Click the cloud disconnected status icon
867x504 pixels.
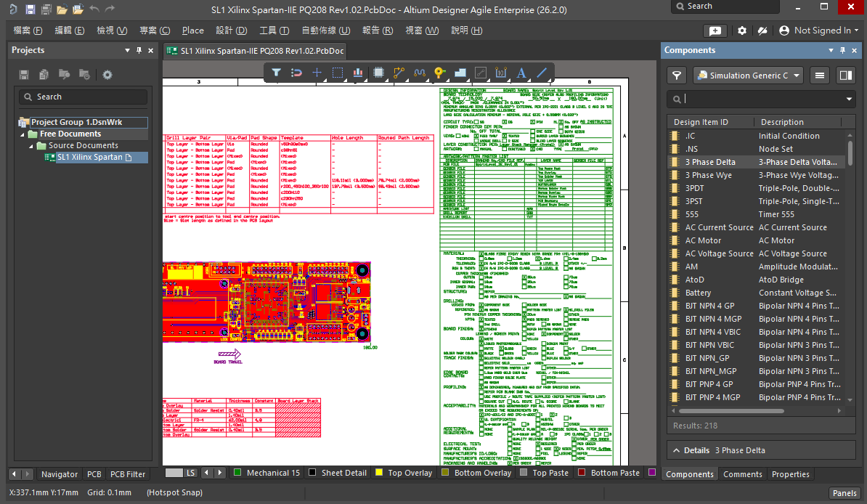762,31
